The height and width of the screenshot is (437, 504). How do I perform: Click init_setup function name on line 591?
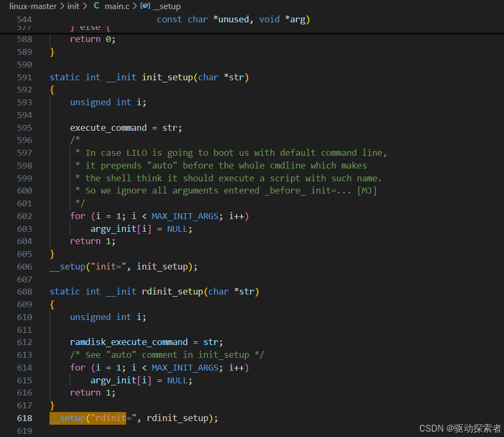click(168, 78)
